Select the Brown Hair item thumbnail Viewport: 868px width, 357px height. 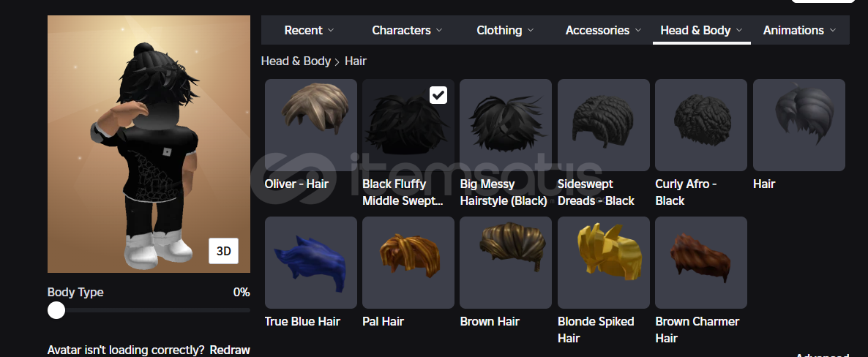[x=506, y=263]
